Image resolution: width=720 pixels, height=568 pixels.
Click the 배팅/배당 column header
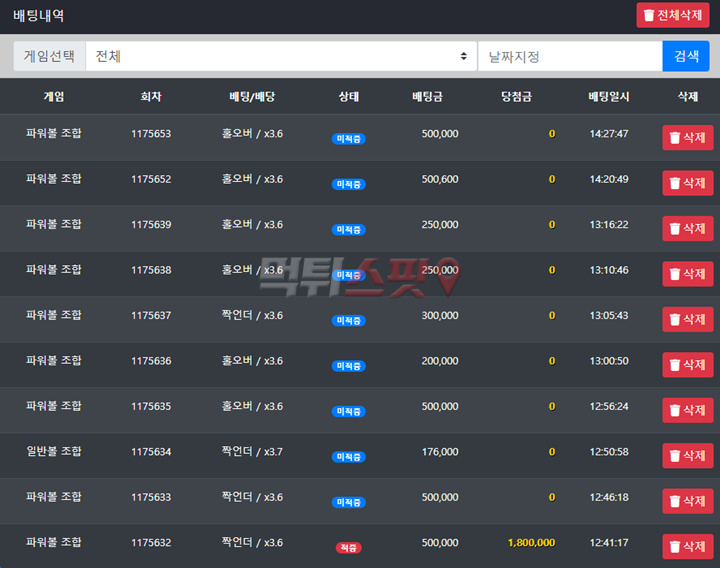click(252, 96)
